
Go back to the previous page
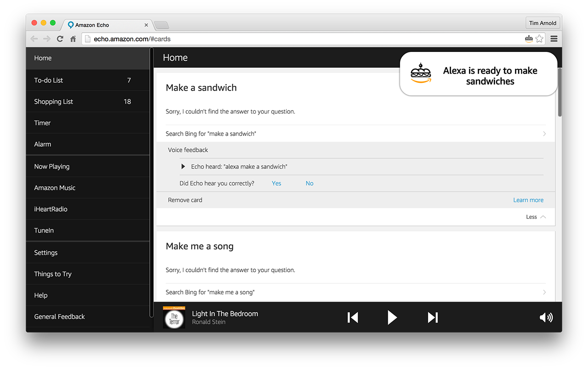pyautogui.click(x=34, y=39)
